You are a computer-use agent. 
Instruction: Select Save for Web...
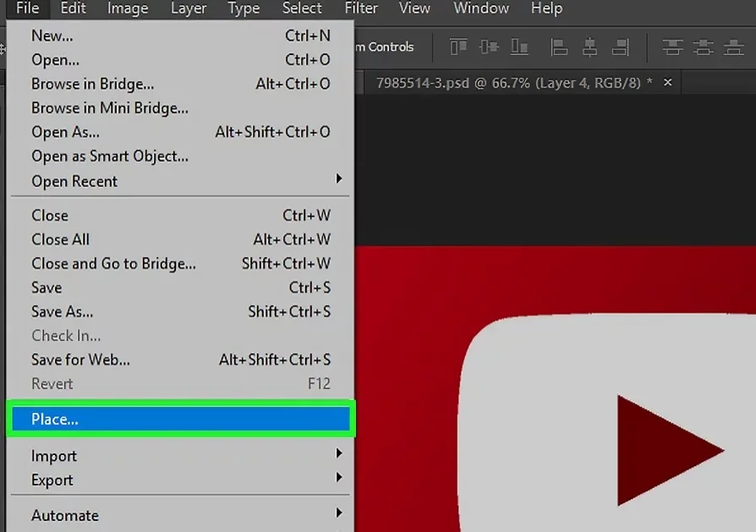(x=181, y=359)
